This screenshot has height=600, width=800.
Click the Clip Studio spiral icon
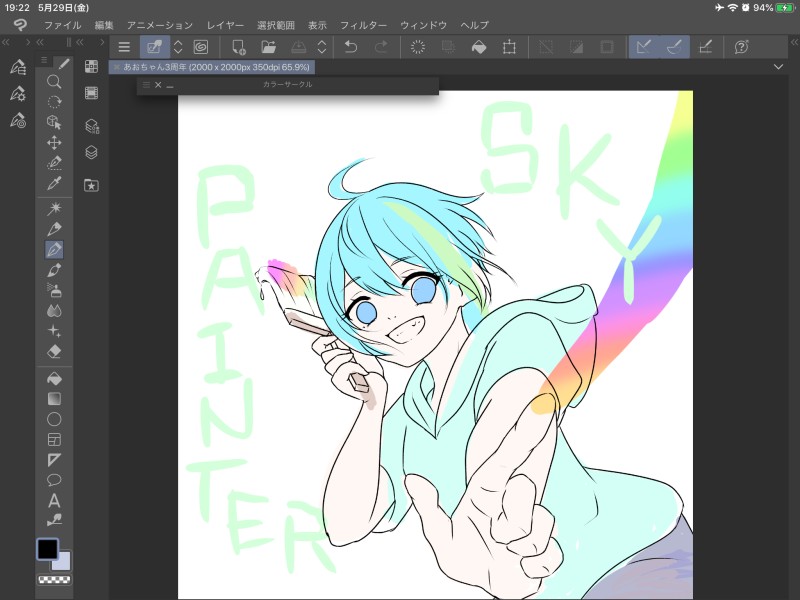point(201,47)
